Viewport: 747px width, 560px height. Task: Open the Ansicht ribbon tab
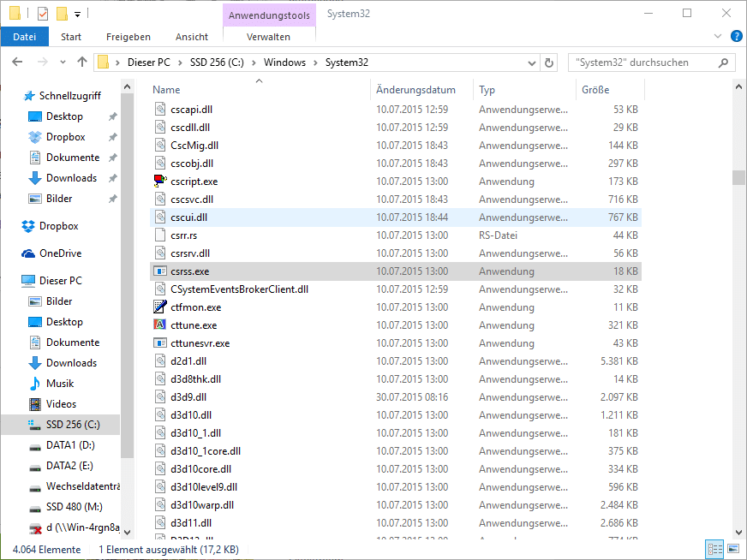(x=192, y=37)
